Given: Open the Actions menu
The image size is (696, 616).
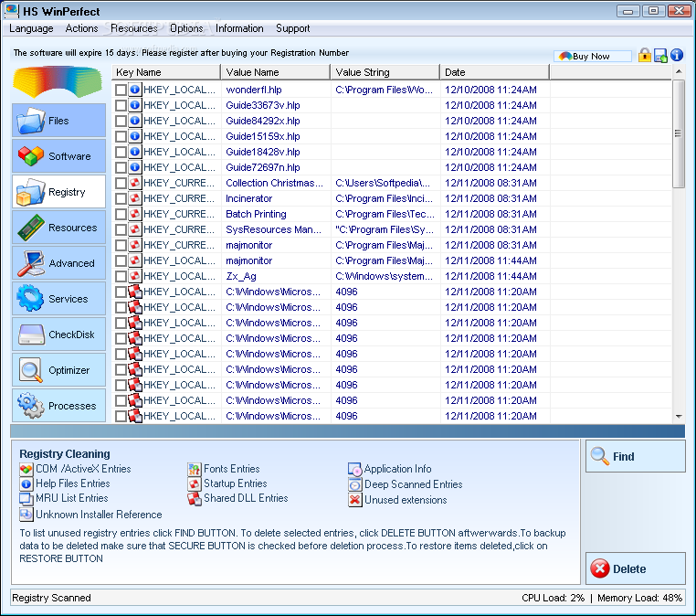Looking at the screenshot, I should (81, 28).
